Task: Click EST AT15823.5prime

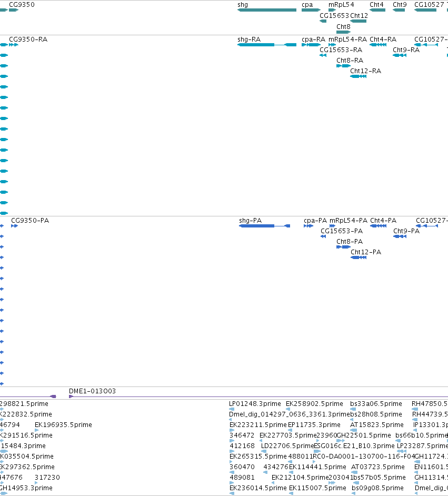Action: pos(377,425)
